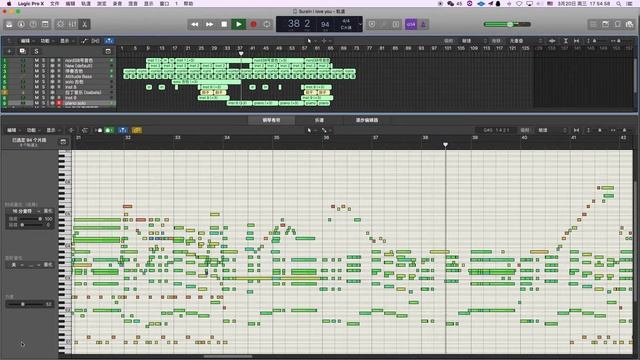This screenshot has width=640, height=360.
Task: Toggle the Toolbar button in control bar
Action: [x=45, y=24]
